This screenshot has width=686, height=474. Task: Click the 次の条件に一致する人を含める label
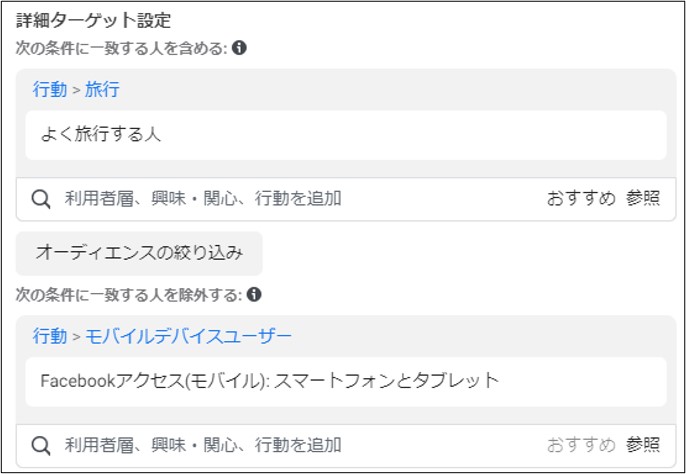[122, 48]
